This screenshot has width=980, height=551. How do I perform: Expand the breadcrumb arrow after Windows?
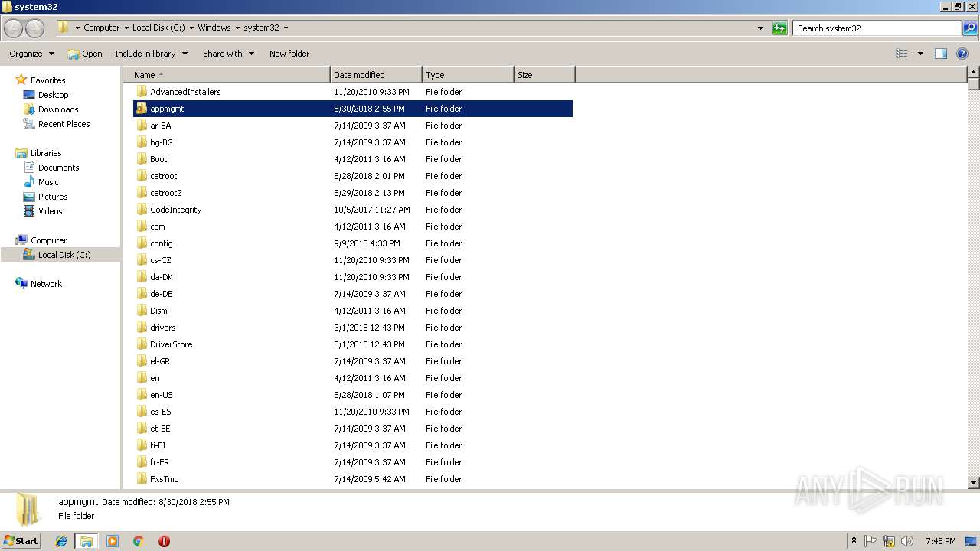click(x=238, y=28)
